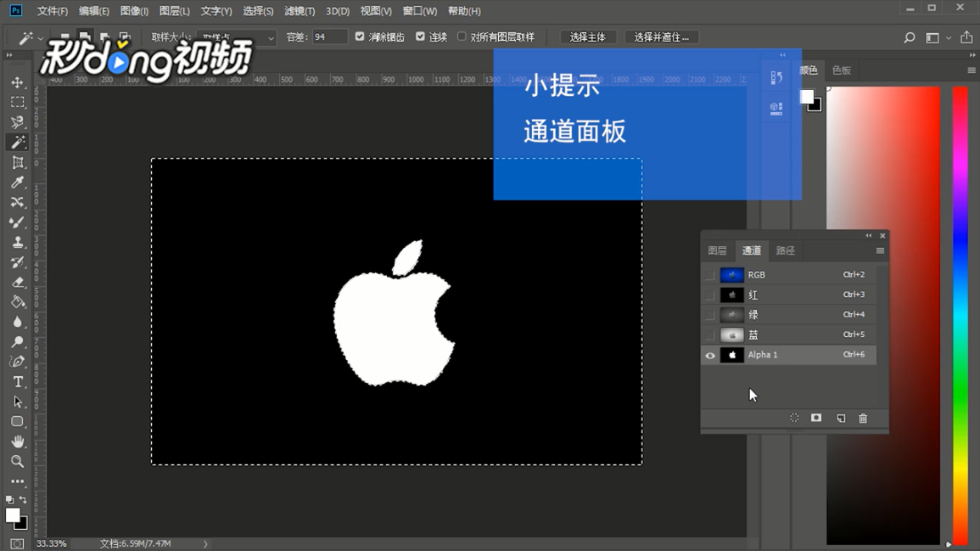Select the Blur tool

pyautogui.click(x=18, y=322)
